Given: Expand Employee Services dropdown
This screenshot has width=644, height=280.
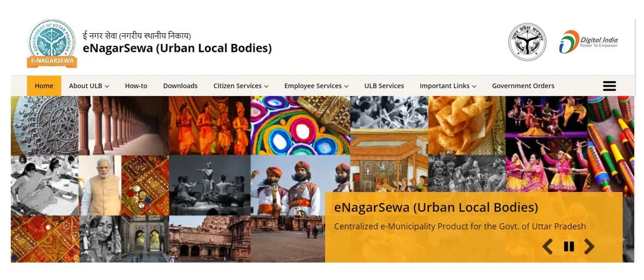Looking at the screenshot, I should tap(317, 86).
